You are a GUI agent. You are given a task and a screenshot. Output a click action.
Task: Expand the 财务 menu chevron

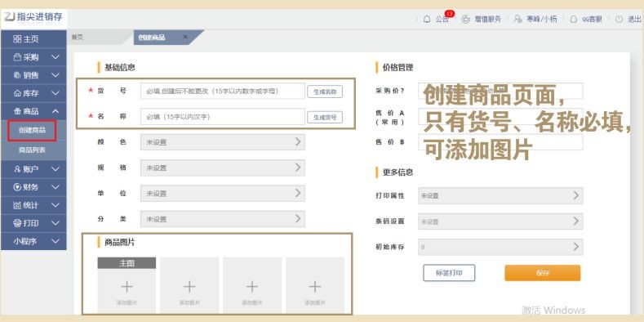[56, 187]
